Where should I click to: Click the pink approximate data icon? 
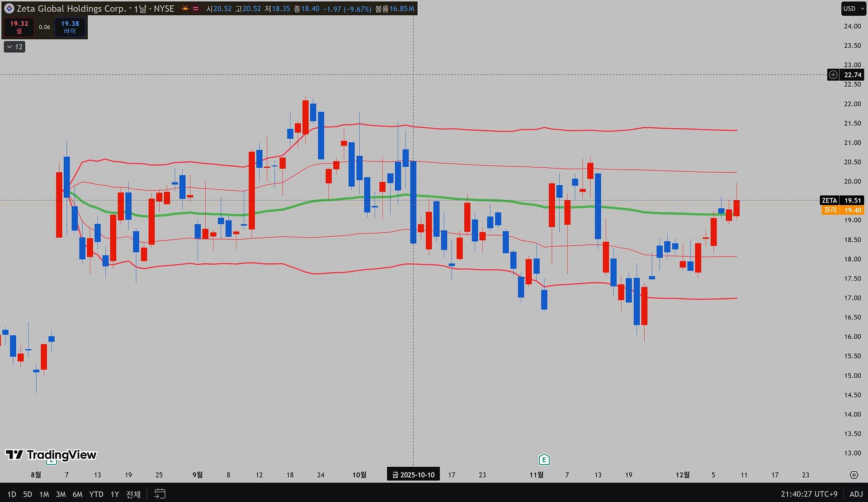pyautogui.click(x=196, y=9)
